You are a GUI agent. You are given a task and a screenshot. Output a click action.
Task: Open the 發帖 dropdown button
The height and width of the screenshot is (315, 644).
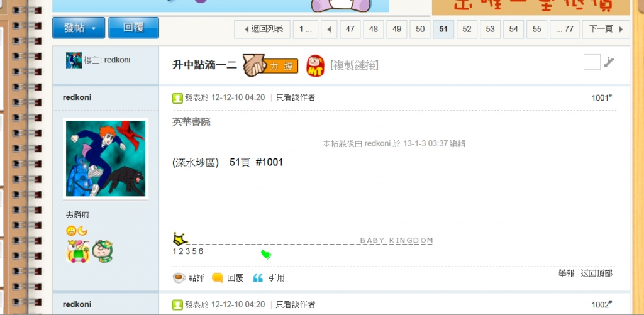pos(79,28)
